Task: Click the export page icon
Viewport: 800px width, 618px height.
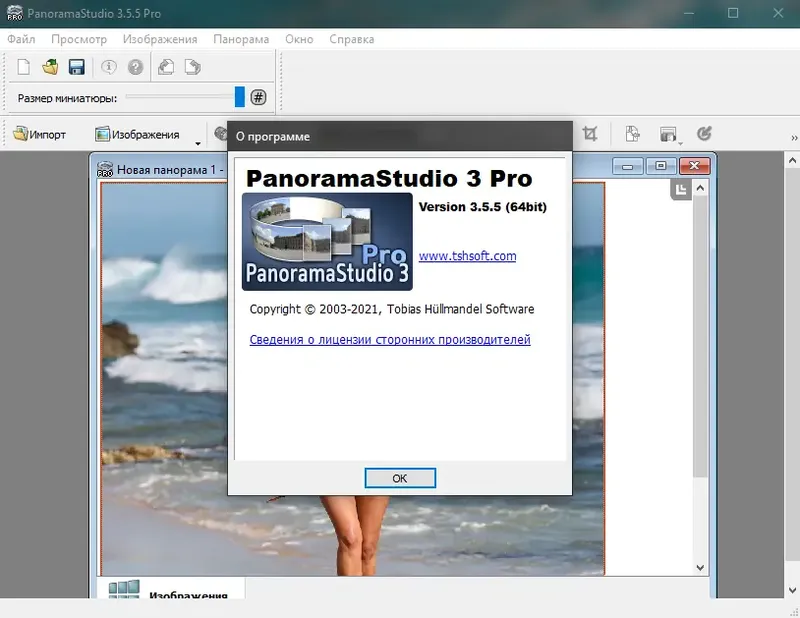Action: 631,133
